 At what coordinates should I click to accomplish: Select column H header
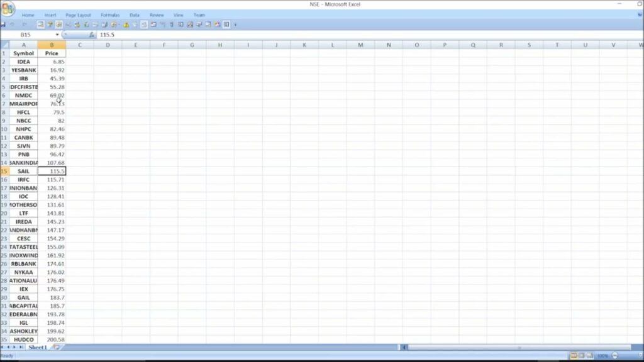point(219,45)
